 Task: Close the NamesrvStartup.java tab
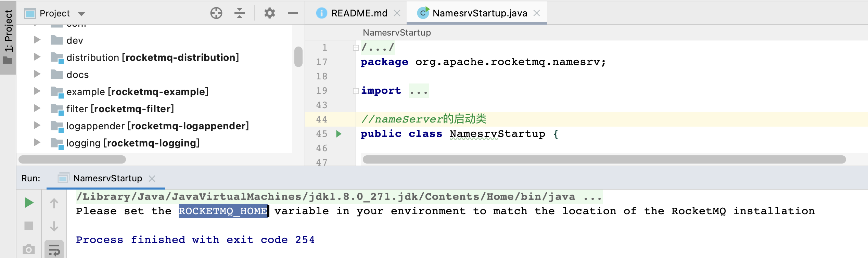point(537,13)
